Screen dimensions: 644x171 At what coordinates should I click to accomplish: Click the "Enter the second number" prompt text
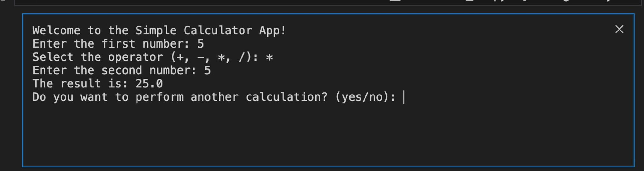(114, 70)
